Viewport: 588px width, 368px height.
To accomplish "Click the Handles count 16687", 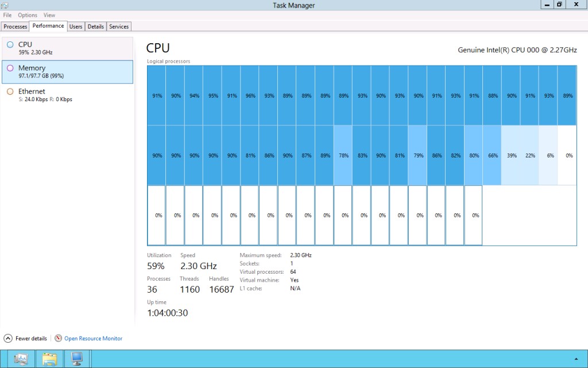I will point(222,290).
